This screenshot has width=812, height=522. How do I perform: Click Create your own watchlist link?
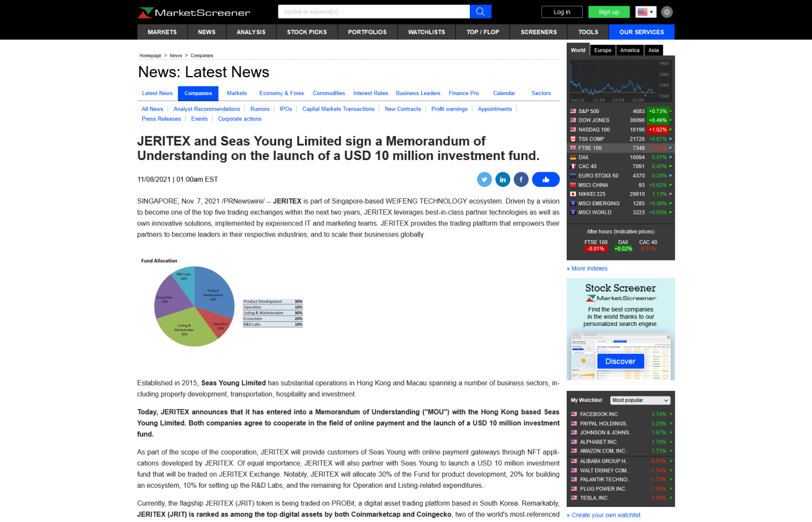pyautogui.click(x=604, y=515)
